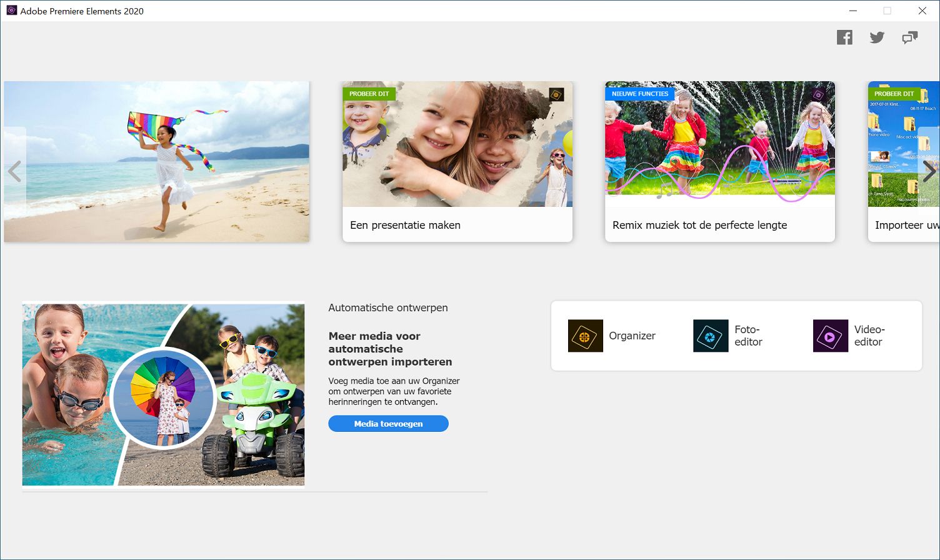Click PROBEER DIT badge on presentatie card
The width and height of the screenshot is (940, 560).
(x=369, y=94)
